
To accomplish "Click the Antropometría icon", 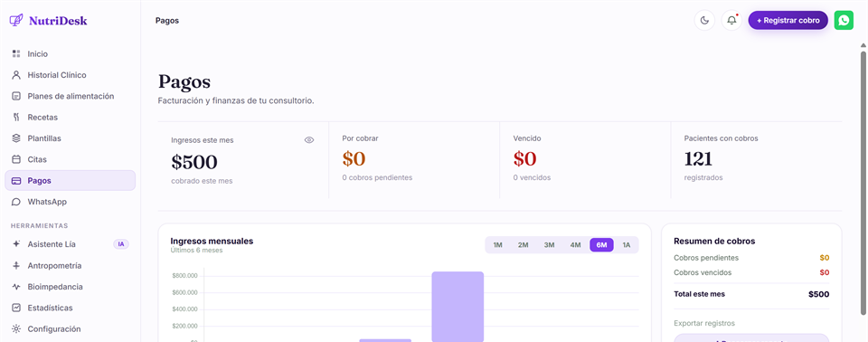I will tap(16, 265).
